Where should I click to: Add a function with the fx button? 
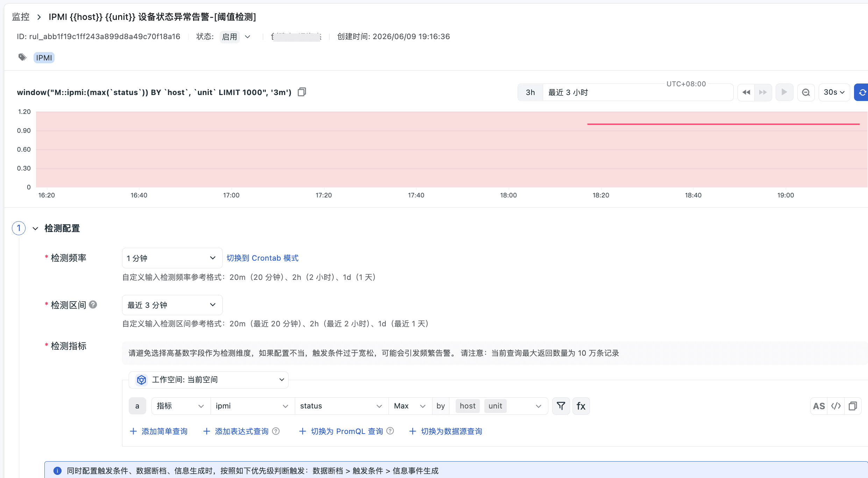pos(581,406)
